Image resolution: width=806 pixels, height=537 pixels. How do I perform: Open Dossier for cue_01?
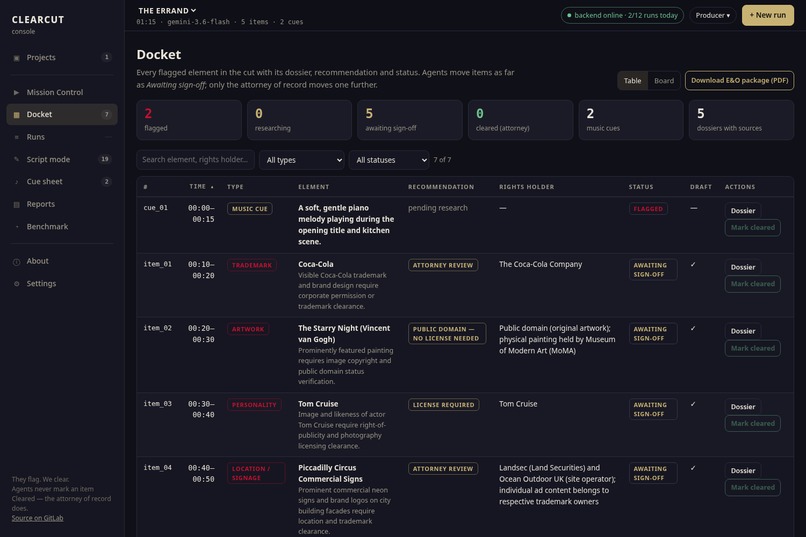743,211
